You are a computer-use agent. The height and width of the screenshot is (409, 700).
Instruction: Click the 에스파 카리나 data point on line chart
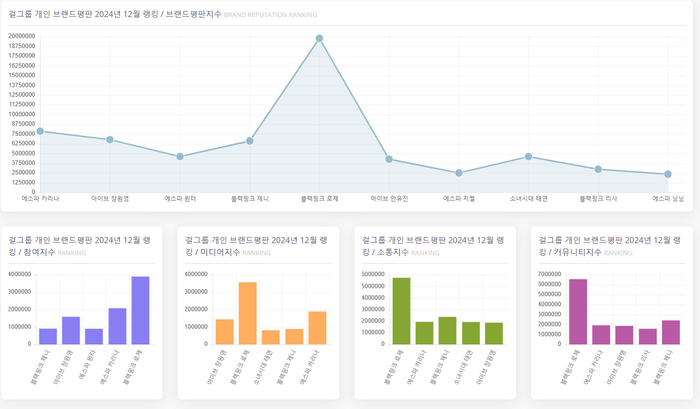pyautogui.click(x=40, y=131)
